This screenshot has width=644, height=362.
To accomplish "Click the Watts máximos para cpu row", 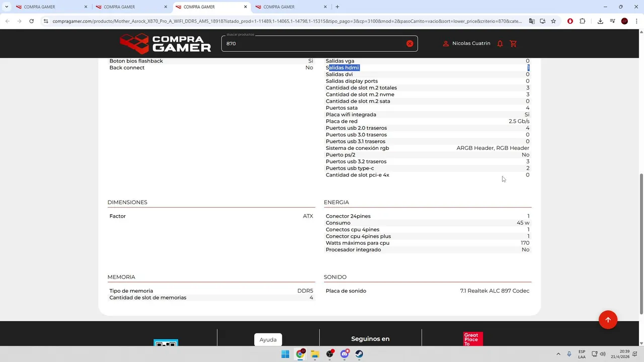I will point(428,243).
